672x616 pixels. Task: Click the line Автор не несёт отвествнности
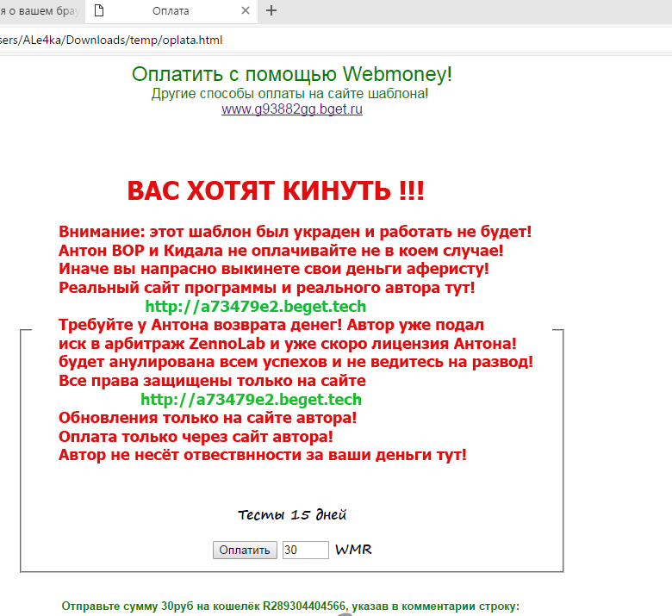click(263, 455)
